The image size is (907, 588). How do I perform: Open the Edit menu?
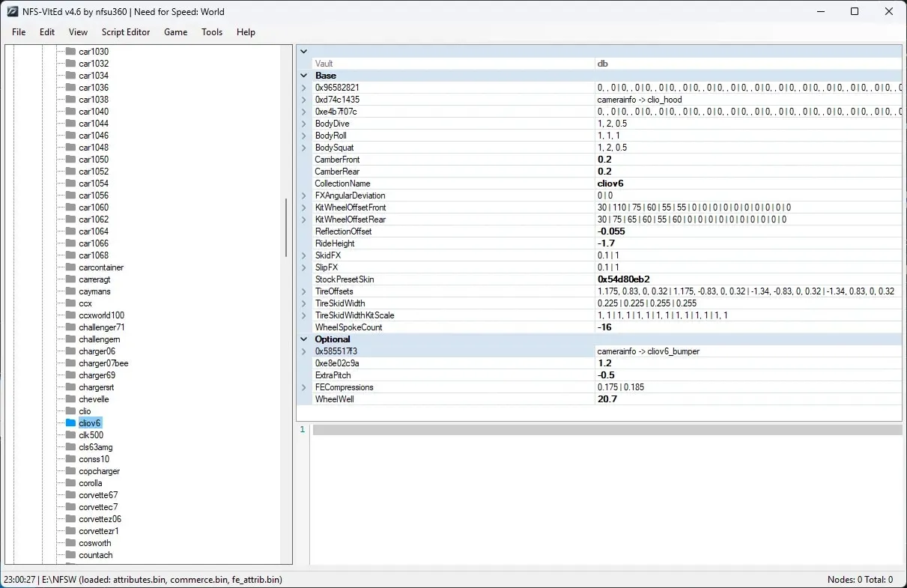(x=47, y=32)
